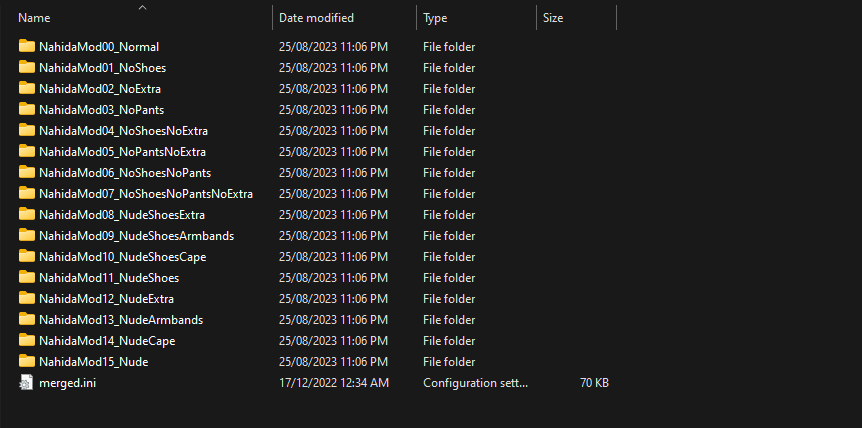Sort by Size column header
The image size is (862, 428).
(552, 18)
